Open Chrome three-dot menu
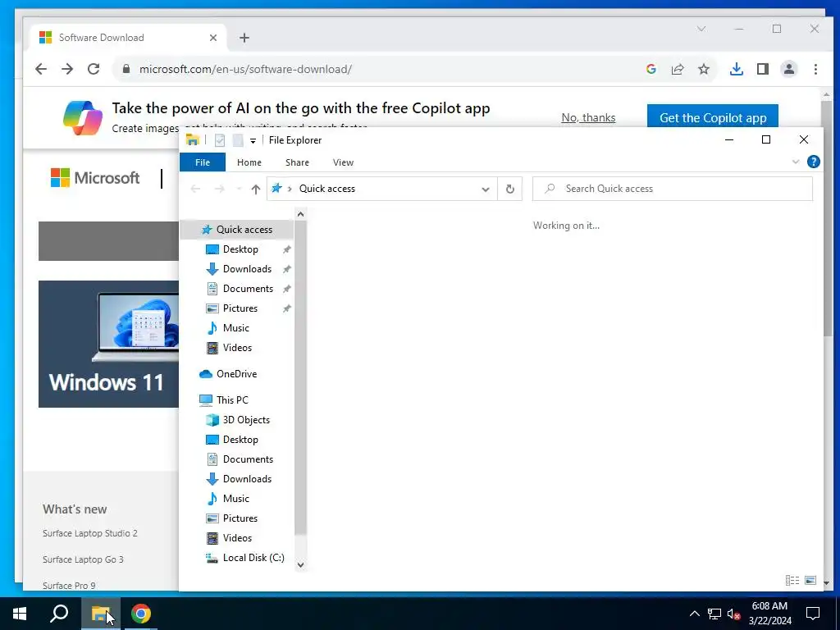Image resolution: width=840 pixels, height=630 pixels. point(815,69)
